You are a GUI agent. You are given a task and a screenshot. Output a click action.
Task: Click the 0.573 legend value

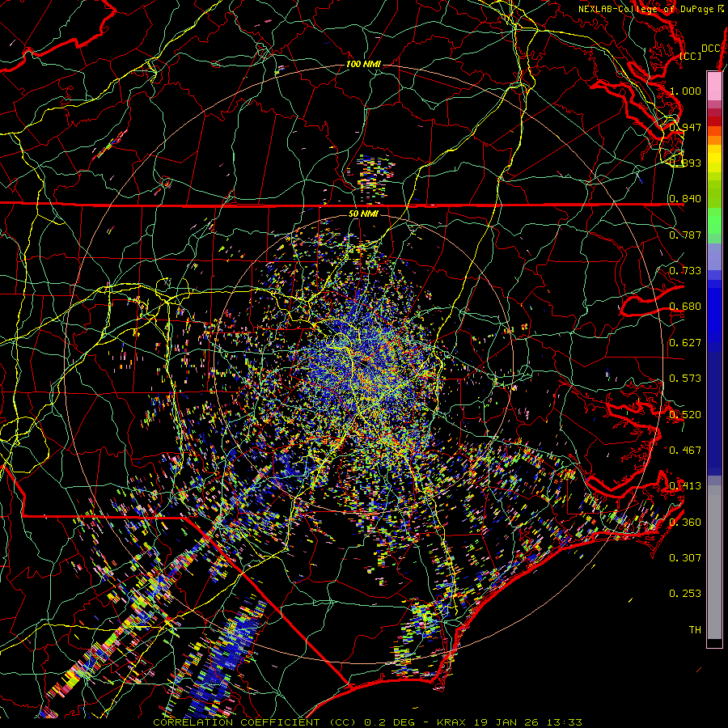pyautogui.click(x=685, y=379)
